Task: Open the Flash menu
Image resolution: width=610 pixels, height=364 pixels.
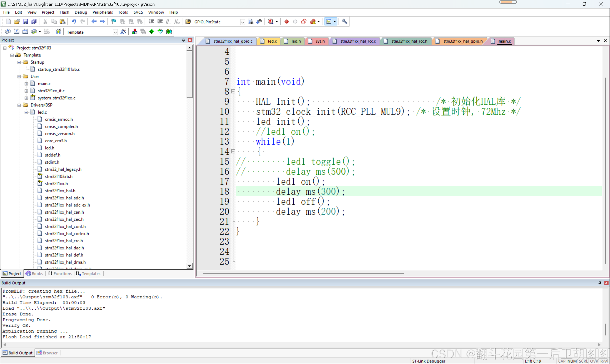Action: point(64,12)
